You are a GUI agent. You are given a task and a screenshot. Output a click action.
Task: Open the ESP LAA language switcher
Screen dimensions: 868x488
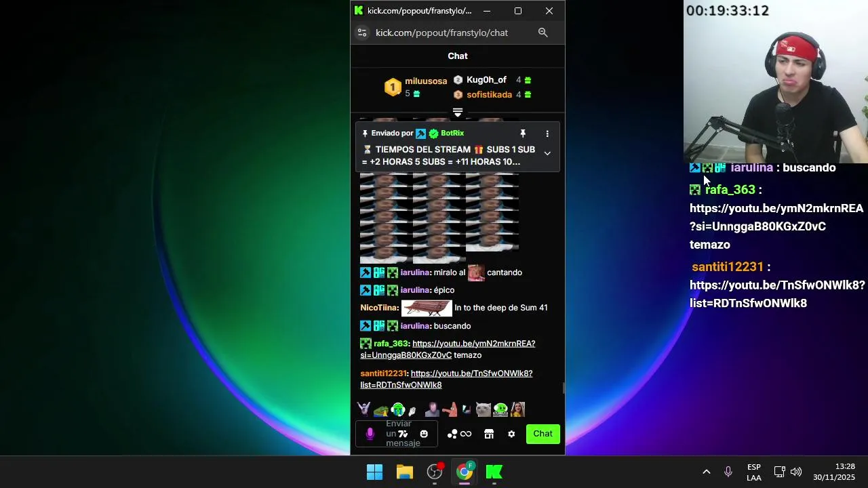754,472
